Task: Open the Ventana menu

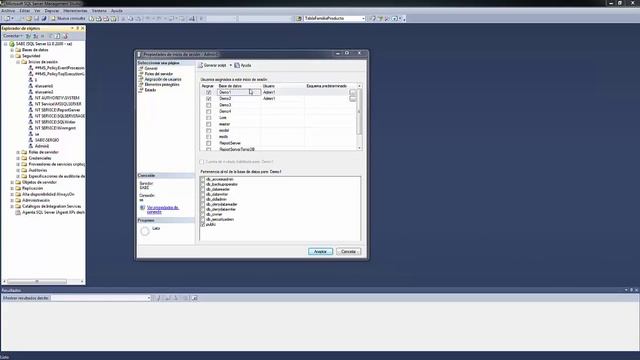Action: (x=99, y=11)
